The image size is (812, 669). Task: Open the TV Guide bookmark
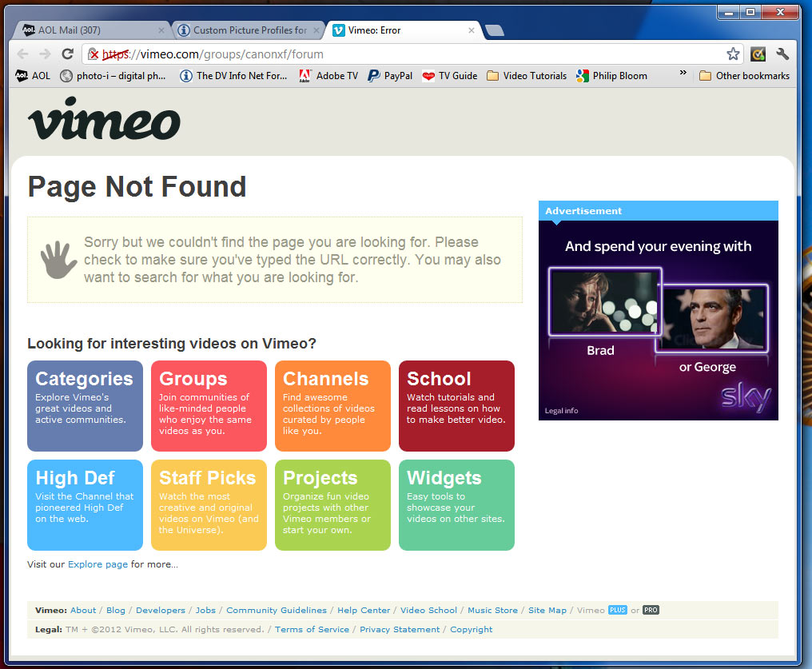[x=449, y=76]
